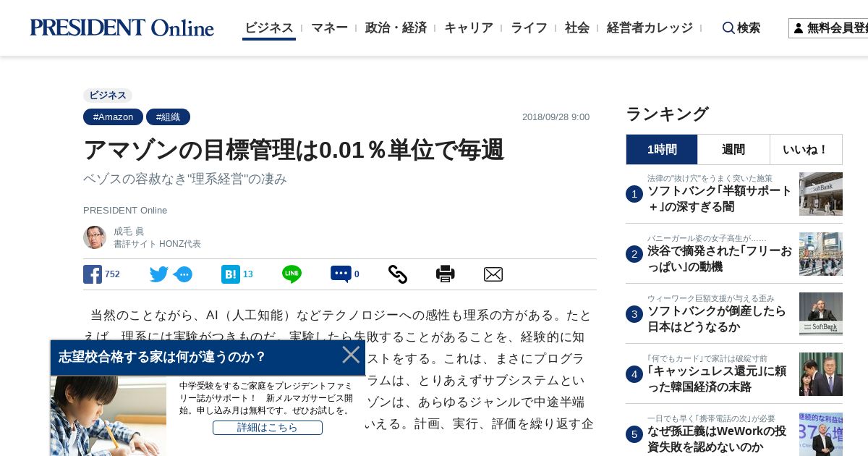Open ライフ navigation menu
The height and width of the screenshot is (456, 868).
pyautogui.click(x=529, y=28)
